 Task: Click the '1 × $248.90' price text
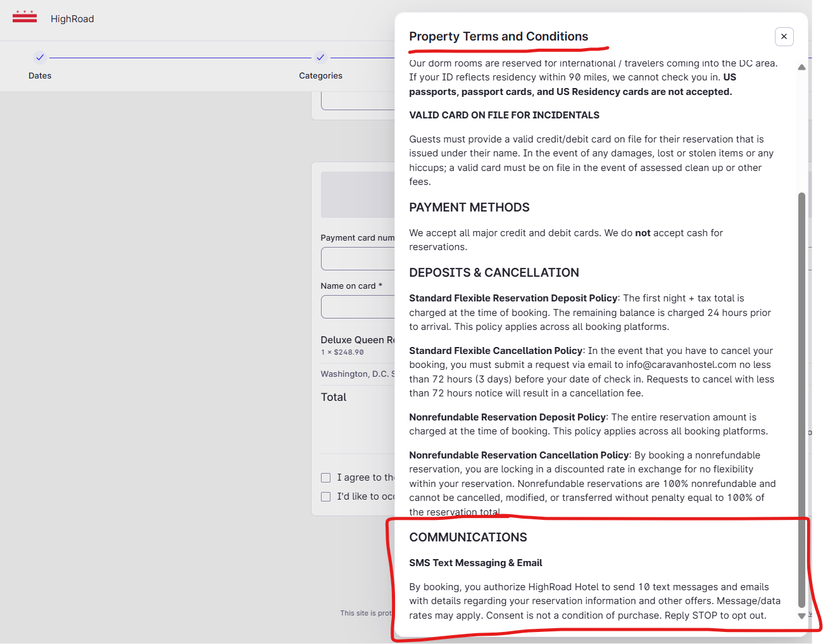click(x=342, y=352)
